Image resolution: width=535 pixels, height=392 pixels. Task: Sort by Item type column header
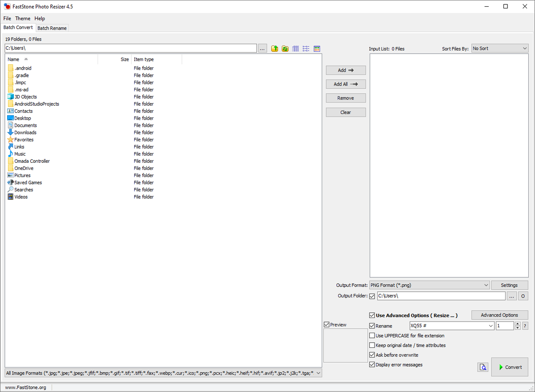156,59
